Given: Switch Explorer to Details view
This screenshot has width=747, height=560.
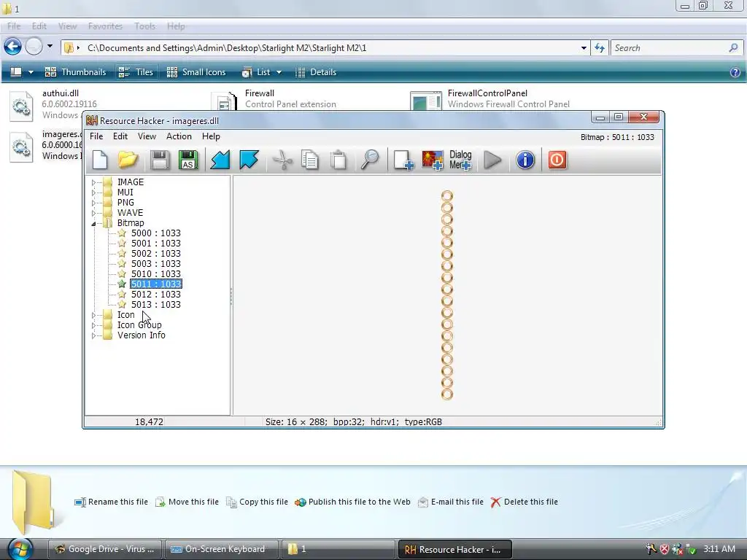Looking at the screenshot, I should 315,72.
